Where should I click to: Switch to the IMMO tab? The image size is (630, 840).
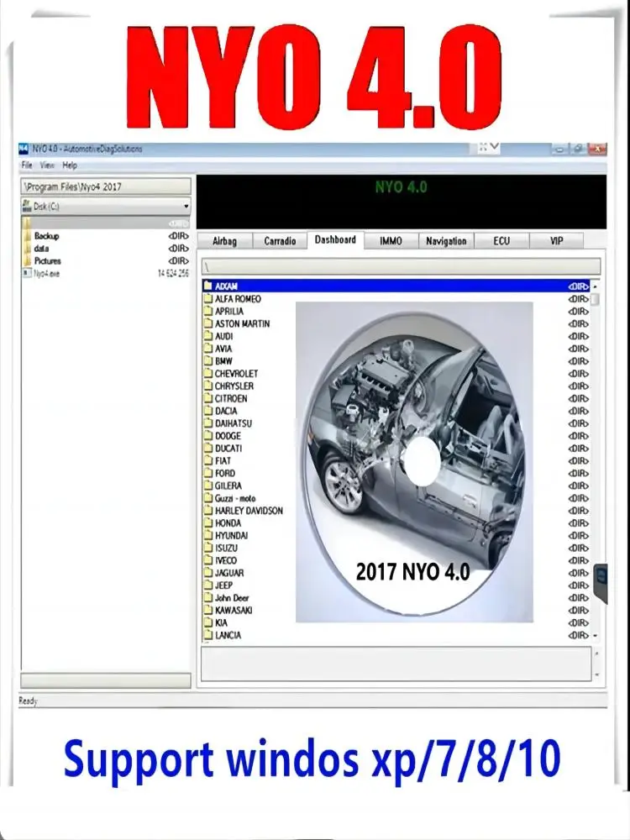point(391,241)
